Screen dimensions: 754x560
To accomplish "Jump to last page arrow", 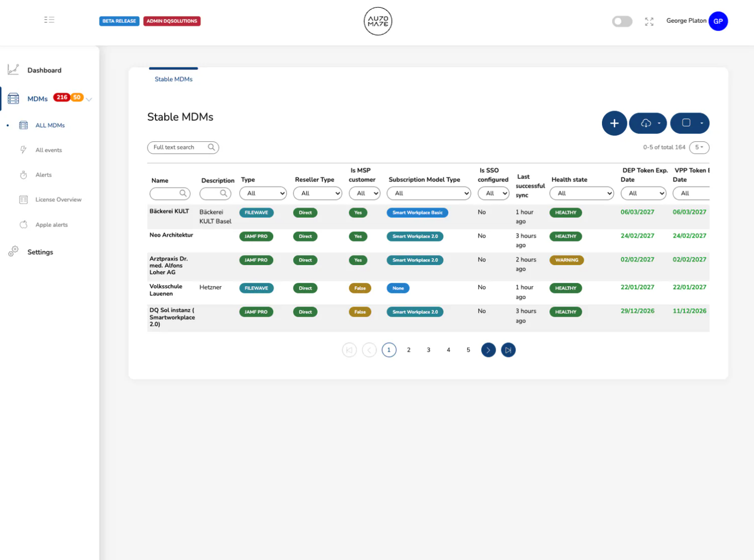I will click(x=508, y=350).
